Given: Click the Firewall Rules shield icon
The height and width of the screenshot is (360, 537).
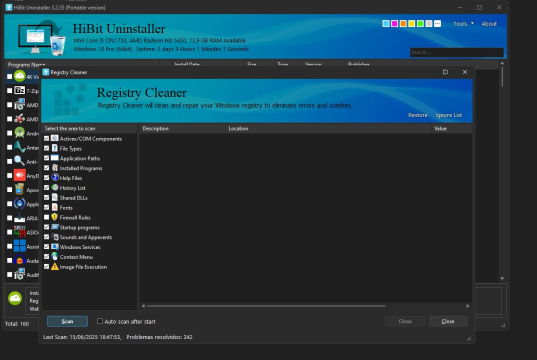Looking at the screenshot, I should [55, 217].
